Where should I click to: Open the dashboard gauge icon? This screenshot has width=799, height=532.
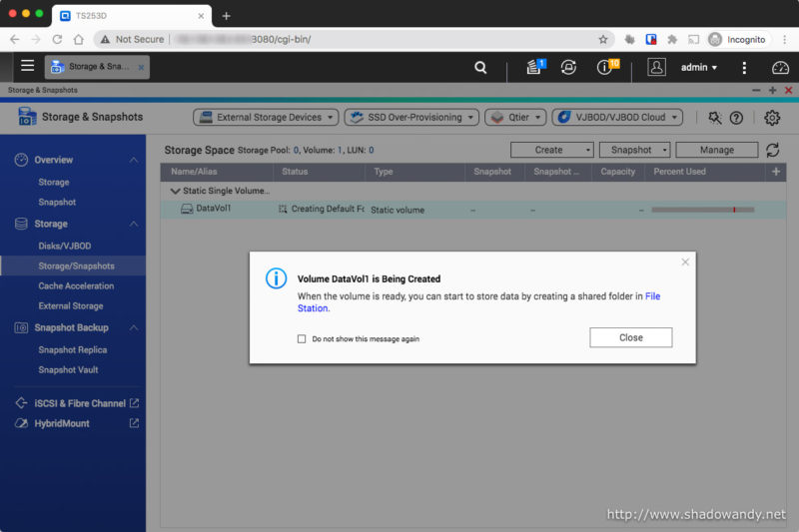(x=780, y=67)
